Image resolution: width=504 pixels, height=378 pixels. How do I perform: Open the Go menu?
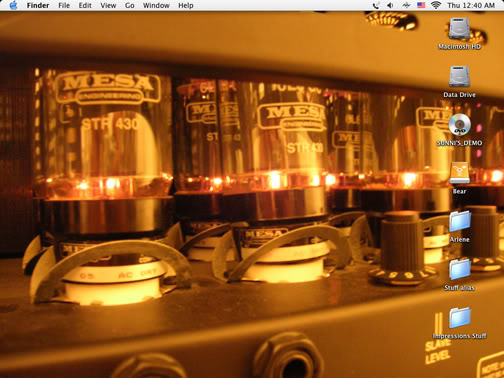pyautogui.click(x=130, y=5)
